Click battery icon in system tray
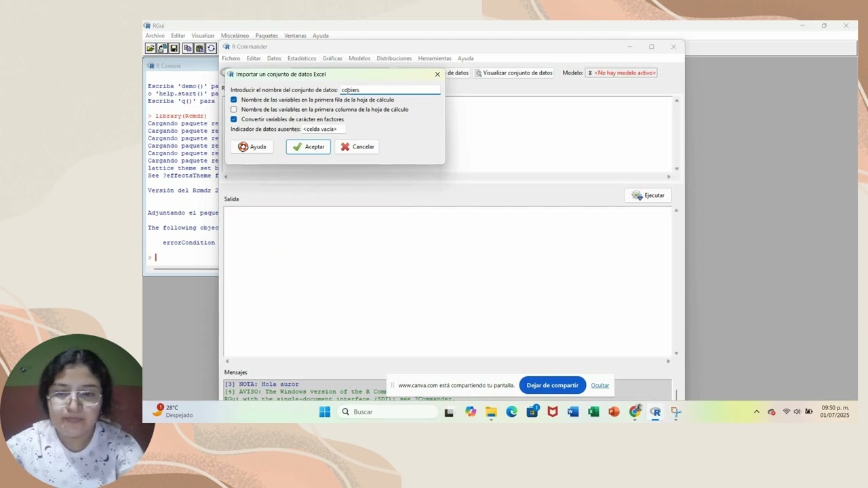This screenshot has height=488, width=868. click(808, 411)
